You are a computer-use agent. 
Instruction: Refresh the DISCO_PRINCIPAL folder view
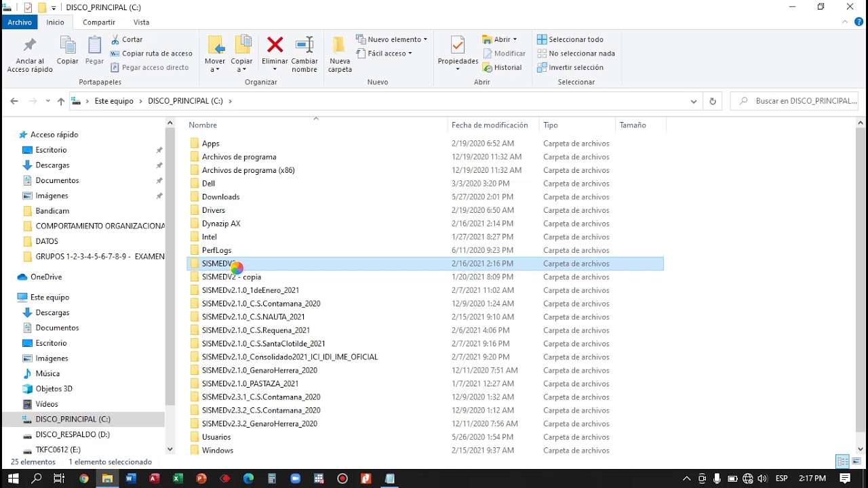pos(713,101)
